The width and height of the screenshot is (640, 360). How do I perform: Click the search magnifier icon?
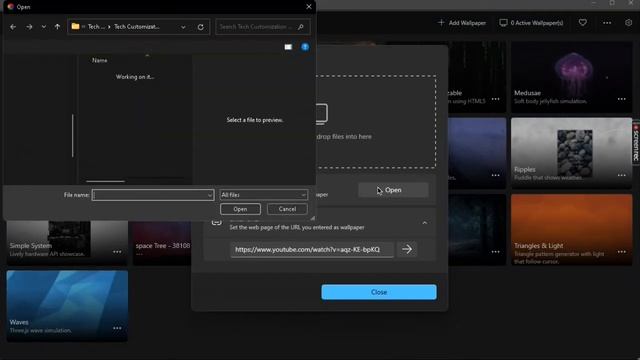(301, 27)
